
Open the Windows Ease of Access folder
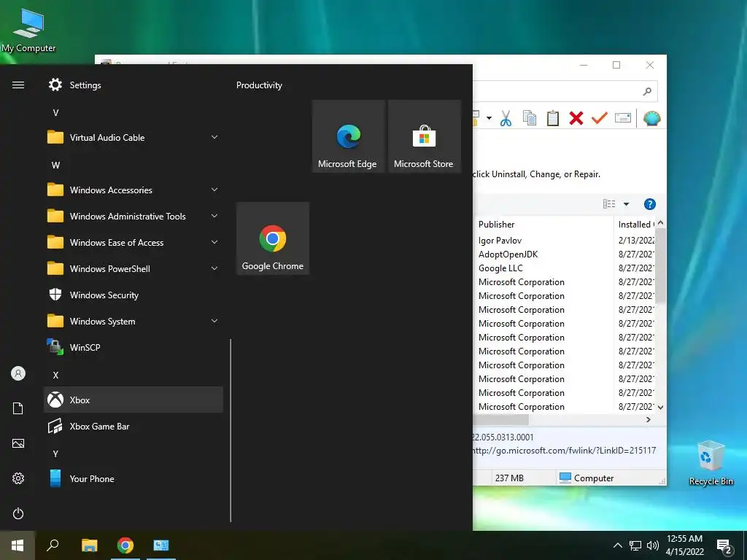coord(133,242)
